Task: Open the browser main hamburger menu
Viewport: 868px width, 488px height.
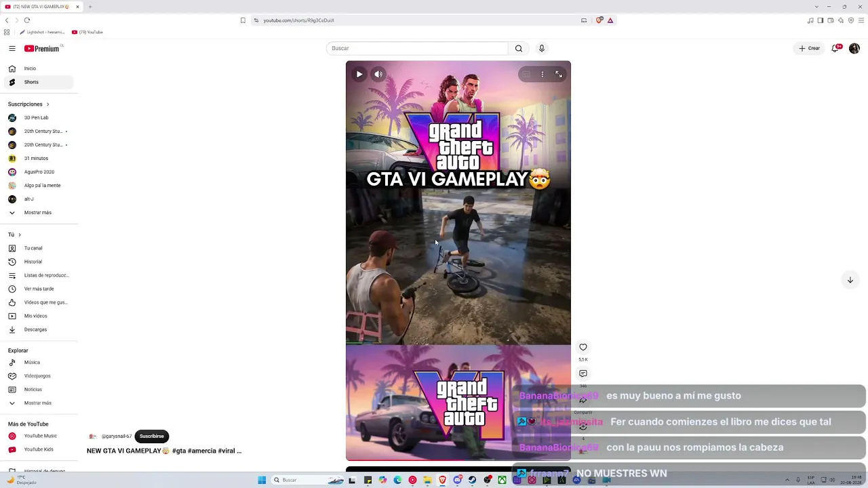Action: click(861, 20)
